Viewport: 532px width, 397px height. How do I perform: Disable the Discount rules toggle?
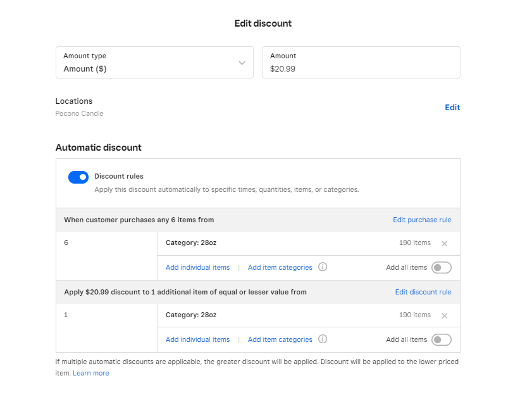point(78,177)
